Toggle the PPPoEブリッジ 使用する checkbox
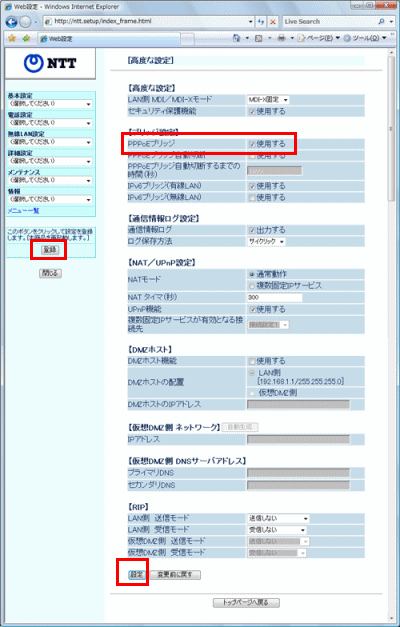The width and height of the screenshot is (400, 627). [x=252, y=144]
